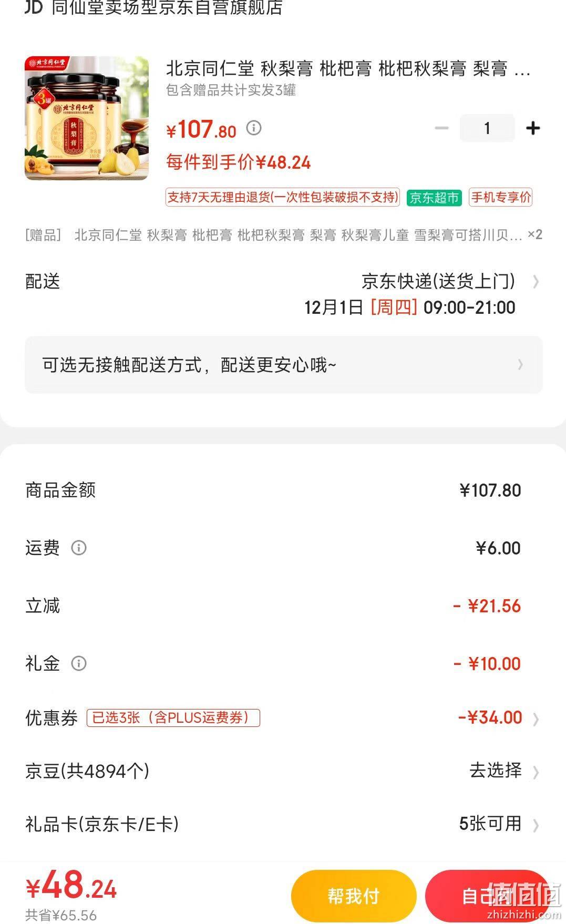Tap the 7天无理由退货 policy tag
Screen dimensions: 566x924
(x=283, y=198)
